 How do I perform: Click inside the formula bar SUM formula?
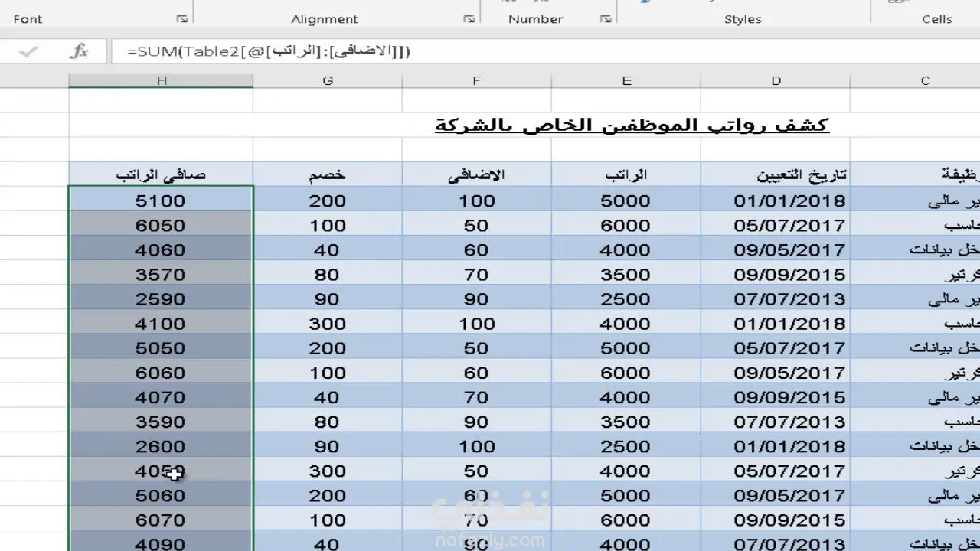(x=269, y=51)
